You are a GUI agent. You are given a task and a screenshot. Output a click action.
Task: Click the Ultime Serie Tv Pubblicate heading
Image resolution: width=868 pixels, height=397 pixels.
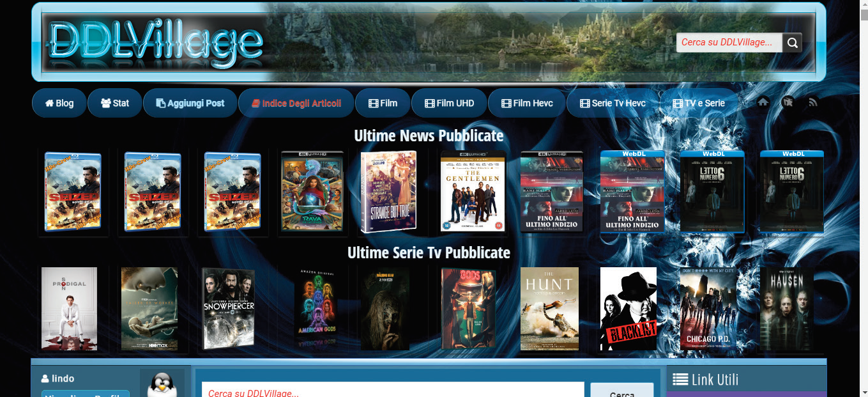[x=429, y=253]
